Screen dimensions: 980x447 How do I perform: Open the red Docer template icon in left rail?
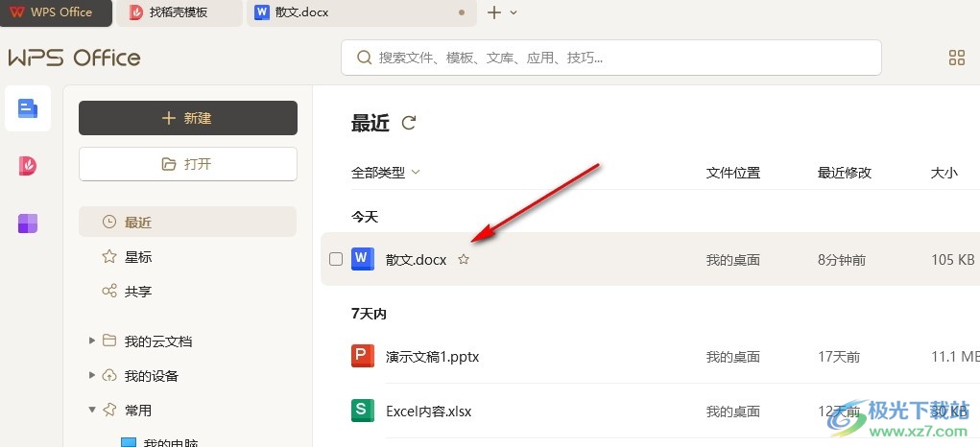(x=28, y=166)
